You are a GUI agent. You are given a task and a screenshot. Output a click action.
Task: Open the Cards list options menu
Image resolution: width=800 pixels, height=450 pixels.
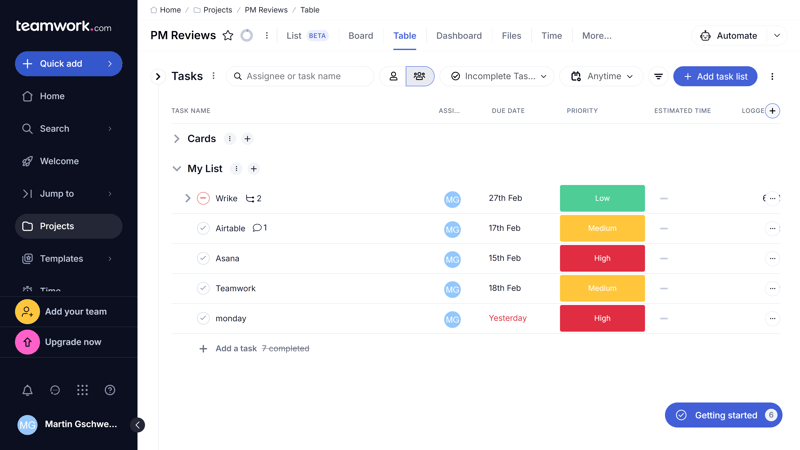tap(230, 139)
